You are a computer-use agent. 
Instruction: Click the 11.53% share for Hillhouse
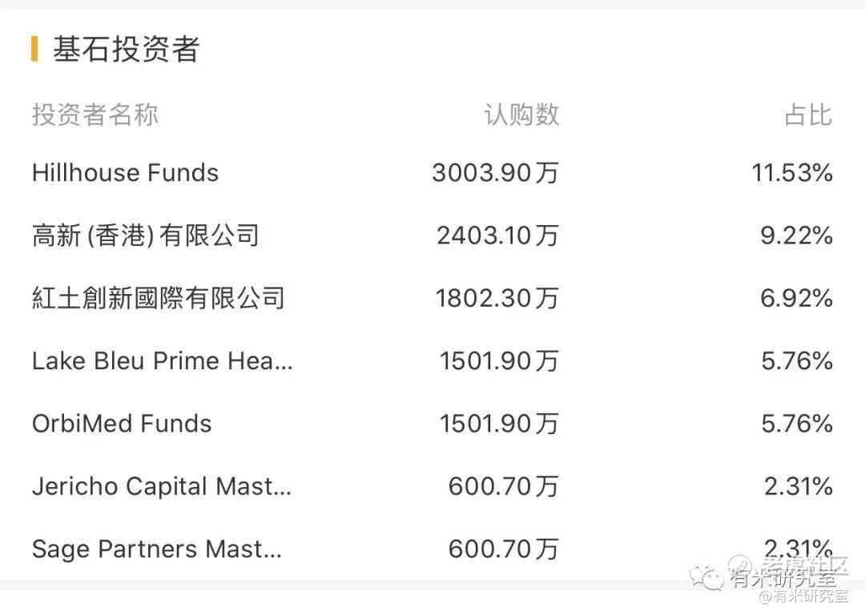pos(792,173)
